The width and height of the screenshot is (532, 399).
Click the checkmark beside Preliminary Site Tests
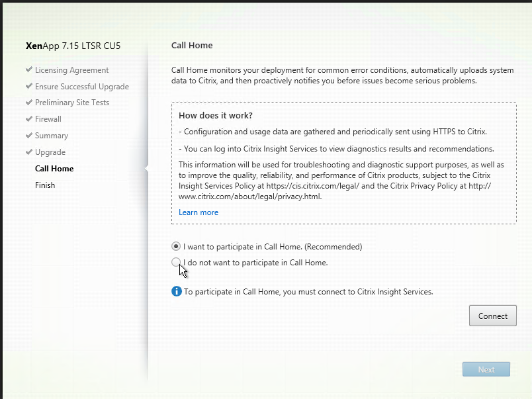(x=29, y=102)
